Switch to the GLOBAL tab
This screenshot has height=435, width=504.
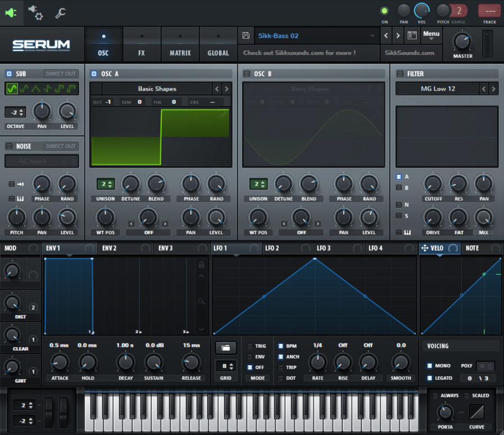pos(218,45)
